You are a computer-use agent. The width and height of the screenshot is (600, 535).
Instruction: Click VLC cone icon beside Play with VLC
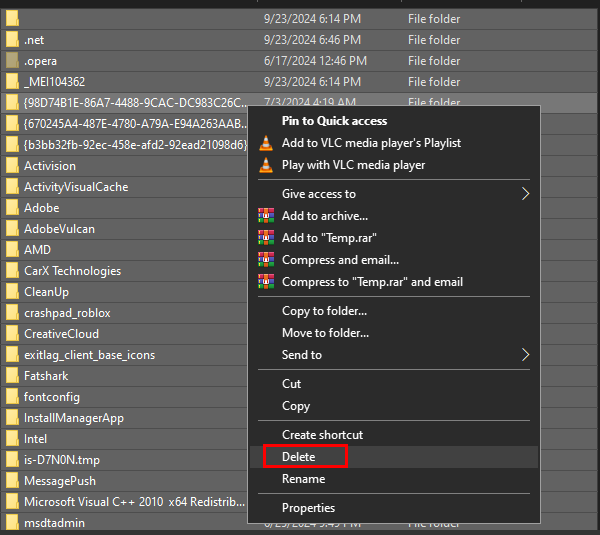[x=265, y=165]
